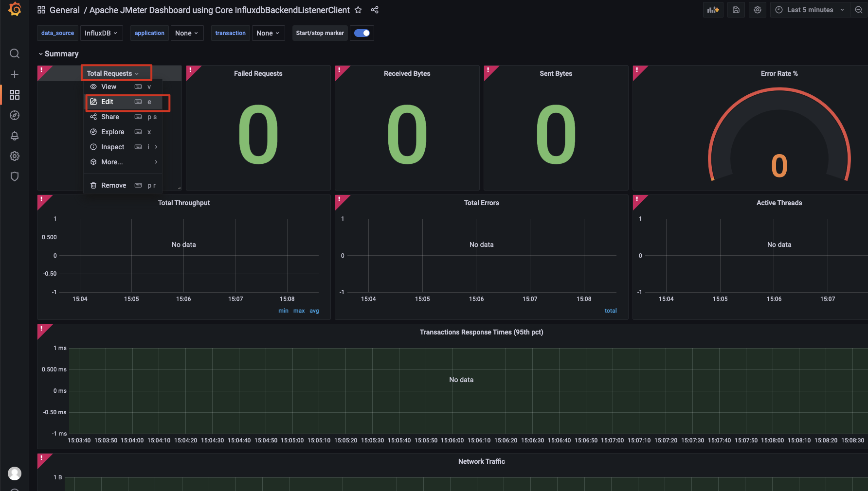Toggle the total legend series

pyautogui.click(x=611, y=311)
